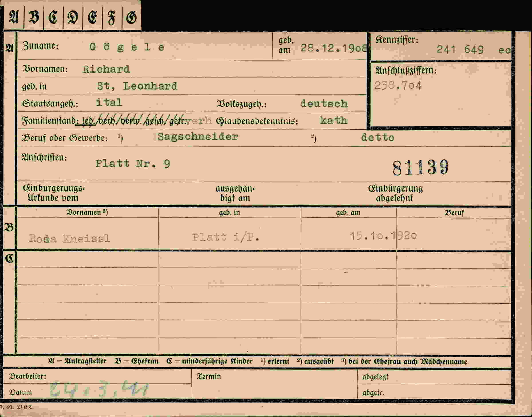Click the 'Staatsangeh.:' label

50,104
